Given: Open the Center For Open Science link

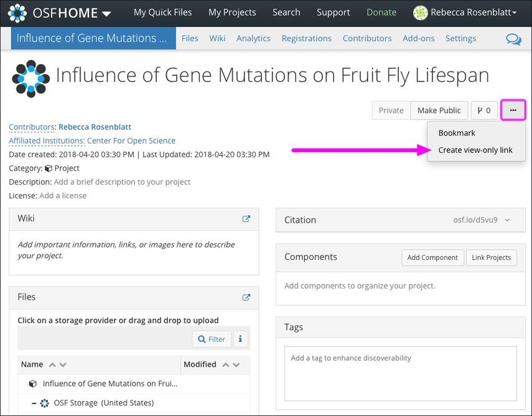Looking at the screenshot, I should click(131, 141).
